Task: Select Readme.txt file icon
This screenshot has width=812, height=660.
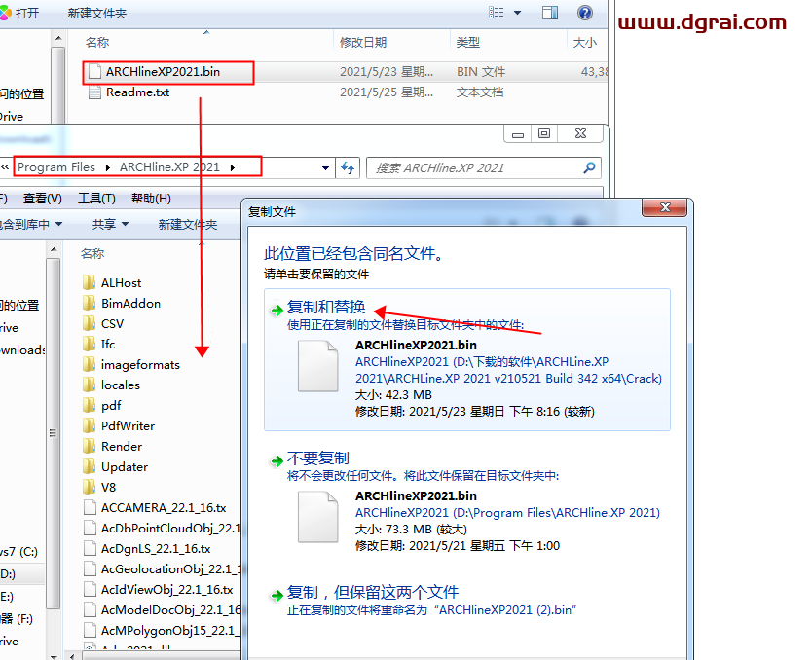Action: point(94,92)
